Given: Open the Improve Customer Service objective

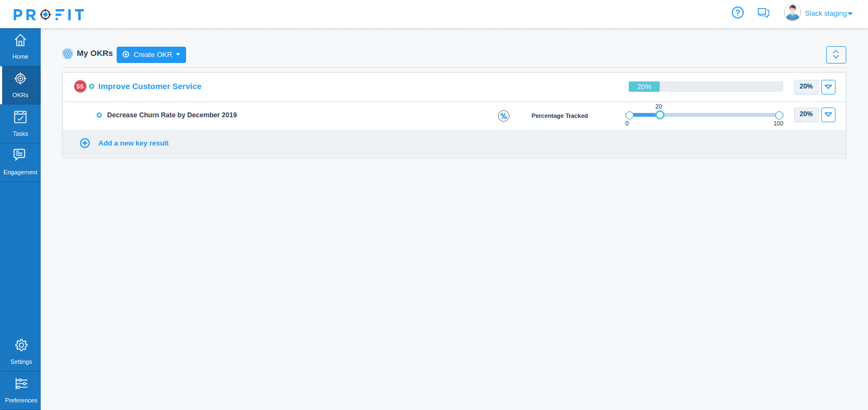Looking at the screenshot, I should (x=150, y=86).
